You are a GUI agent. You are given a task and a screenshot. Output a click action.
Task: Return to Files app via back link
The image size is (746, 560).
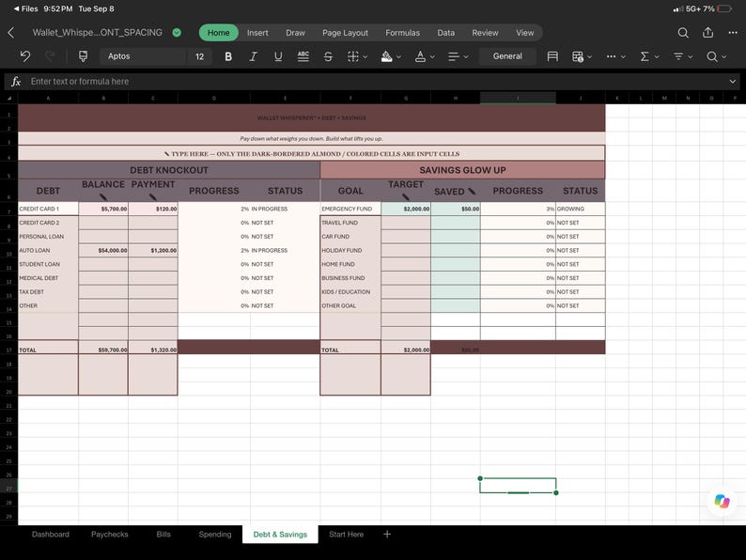[25, 8]
